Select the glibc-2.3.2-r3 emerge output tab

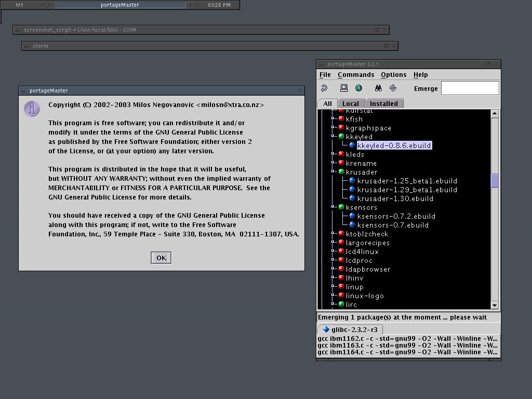pyautogui.click(x=350, y=329)
